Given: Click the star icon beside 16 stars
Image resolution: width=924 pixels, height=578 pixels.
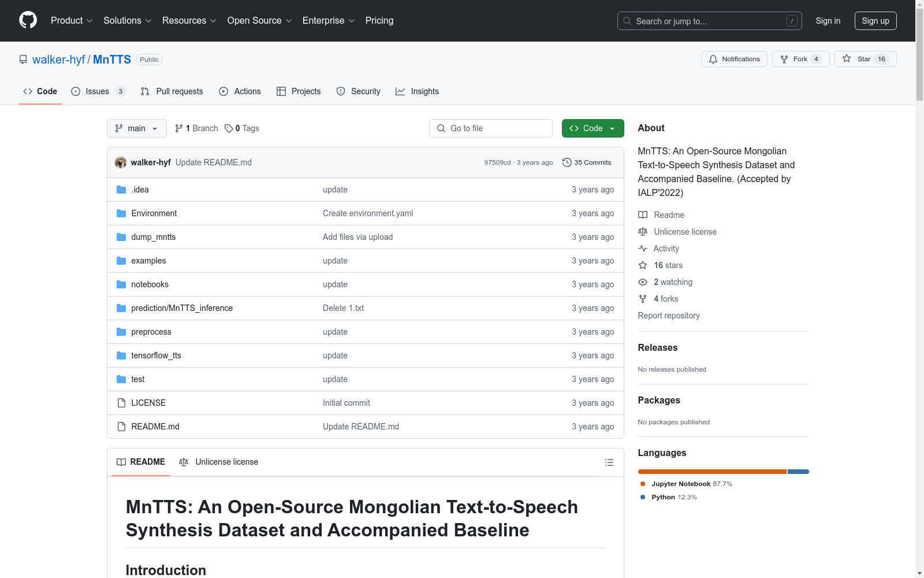Looking at the screenshot, I should pyautogui.click(x=643, y=265).
